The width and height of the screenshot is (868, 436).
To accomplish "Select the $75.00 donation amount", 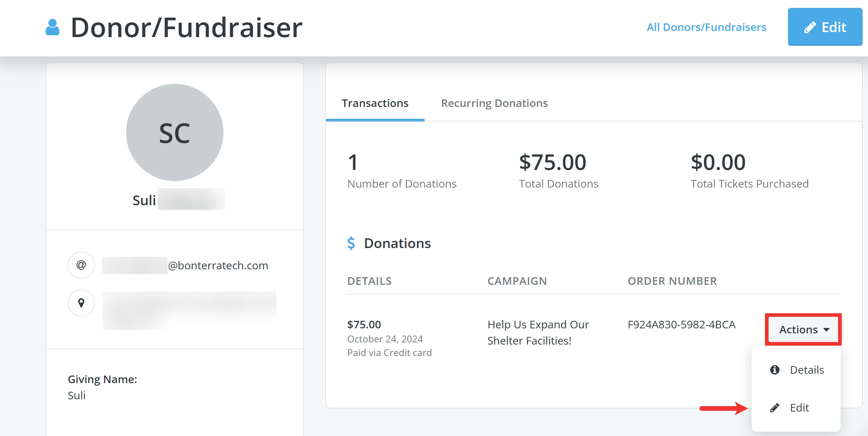I will (364, 324).
